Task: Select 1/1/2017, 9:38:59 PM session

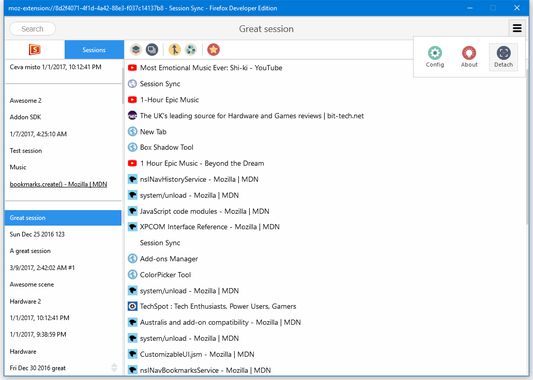Action: [x=38, y=334]
